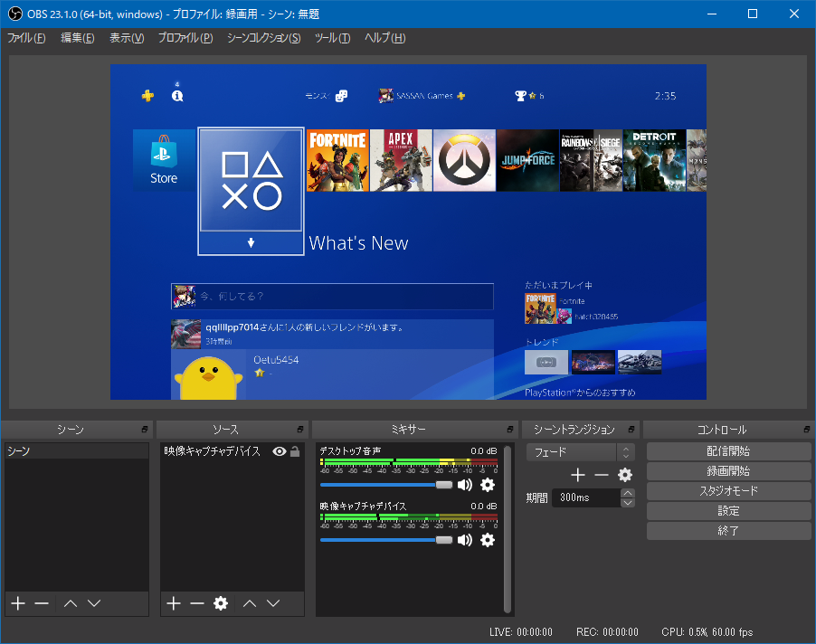Open ヘルプ(H) menu
The height and width of the screenshot is (644, 816).
pos(385,38)
